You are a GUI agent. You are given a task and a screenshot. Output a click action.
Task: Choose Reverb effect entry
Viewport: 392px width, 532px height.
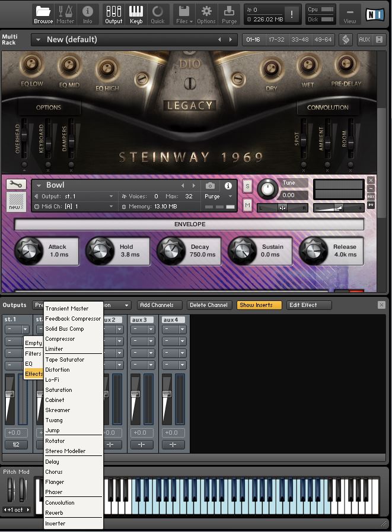click(74, 513)
